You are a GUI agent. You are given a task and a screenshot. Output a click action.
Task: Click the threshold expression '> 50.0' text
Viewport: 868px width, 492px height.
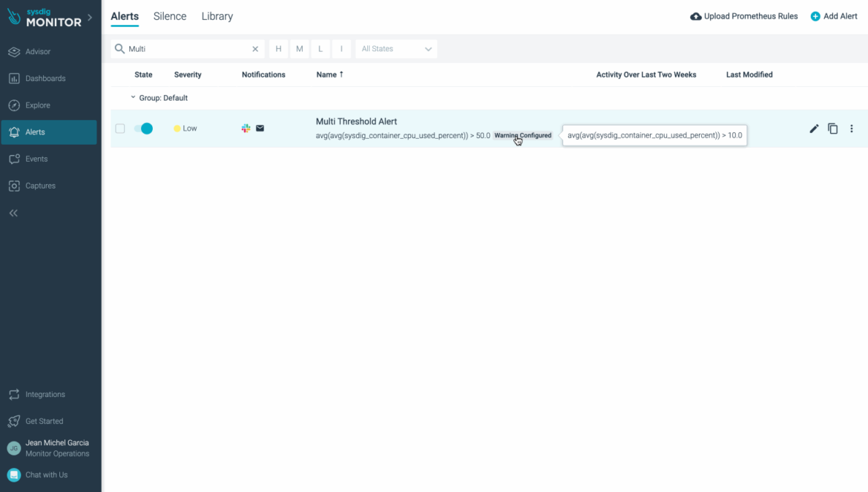pos(480,136)
